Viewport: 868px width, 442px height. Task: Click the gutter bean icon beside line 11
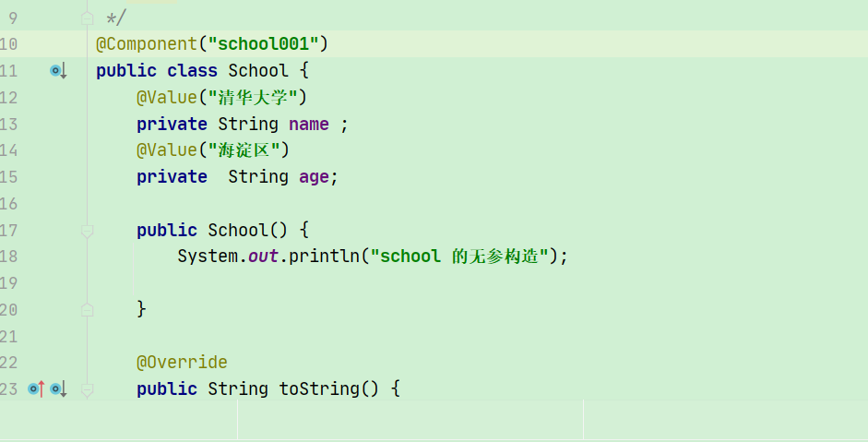pyautogui.click(x=58, y=71)
